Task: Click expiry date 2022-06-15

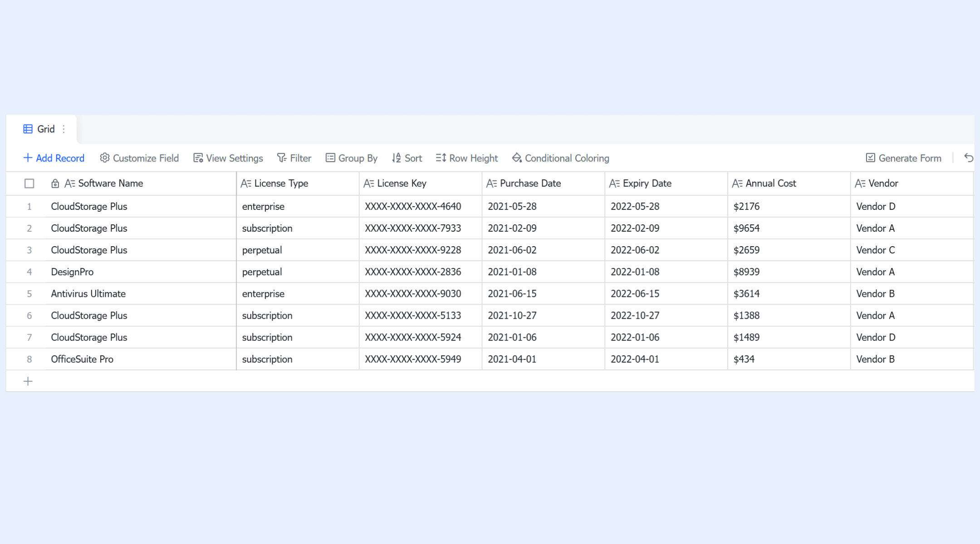Action: 666,294
